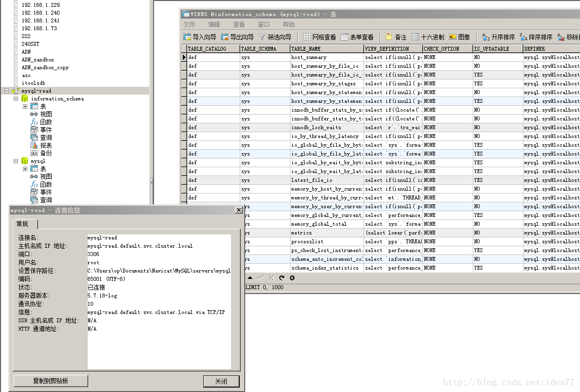Click the X discard changes icon
This screenshot has height=392, width=580.
coord(271,277)
